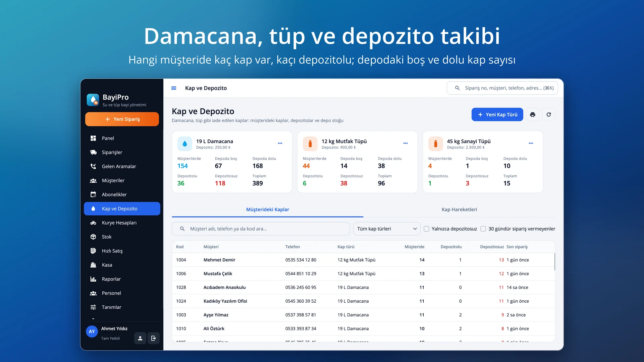Switch to Kap Hareketleri tab
The height and width of the screenshot is (362, 644).
tap(459, 209)
